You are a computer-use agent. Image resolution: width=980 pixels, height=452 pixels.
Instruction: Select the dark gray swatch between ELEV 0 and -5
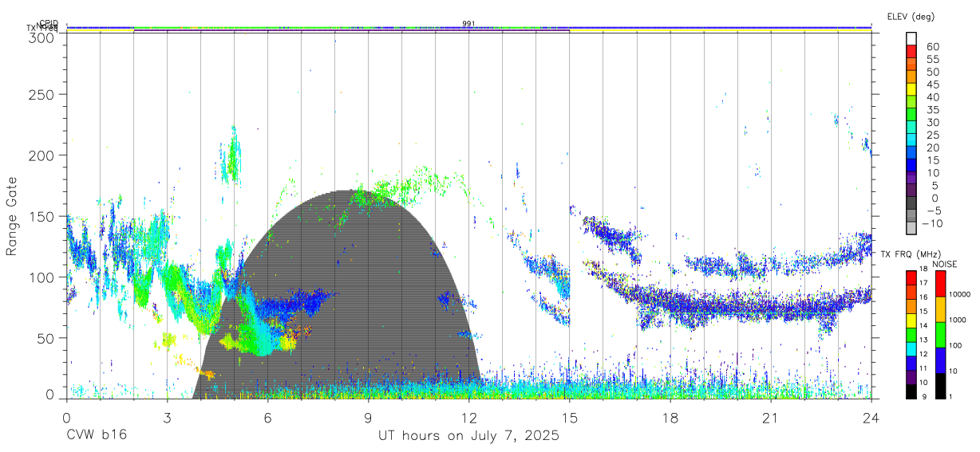point(911,203)
